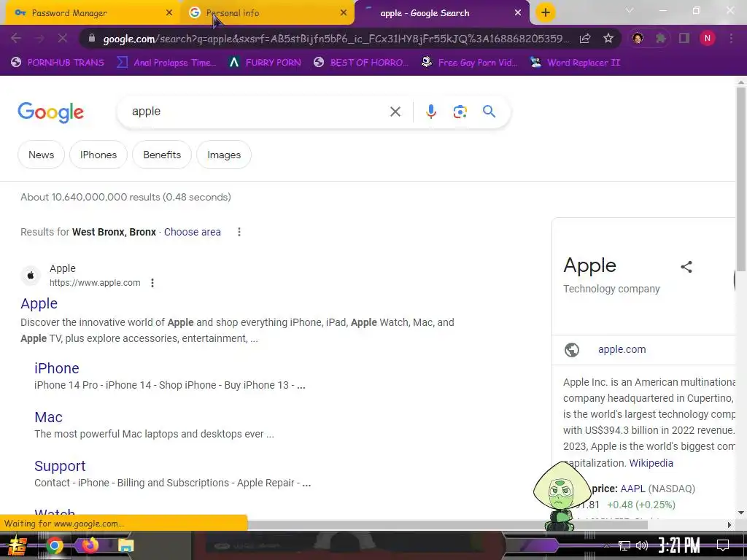The height and width of the screenshot is (560, 747).
Task: Open the volume control in system tray
Action: (642, 545)
